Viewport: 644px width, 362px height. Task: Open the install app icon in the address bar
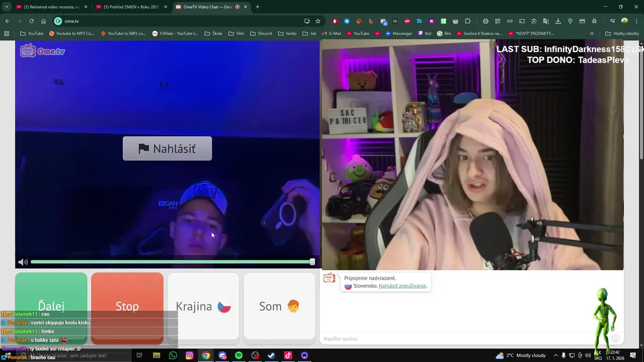click(307, 21)
